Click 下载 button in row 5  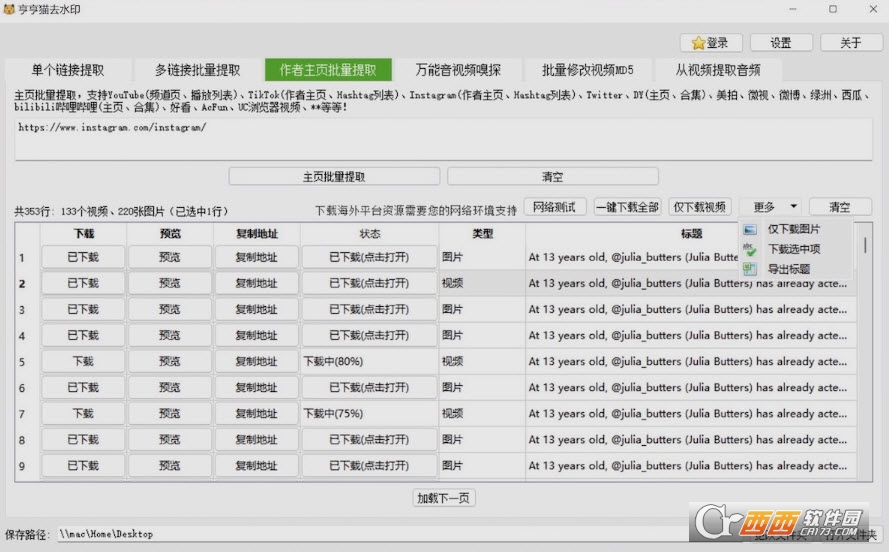pos(83,362)
